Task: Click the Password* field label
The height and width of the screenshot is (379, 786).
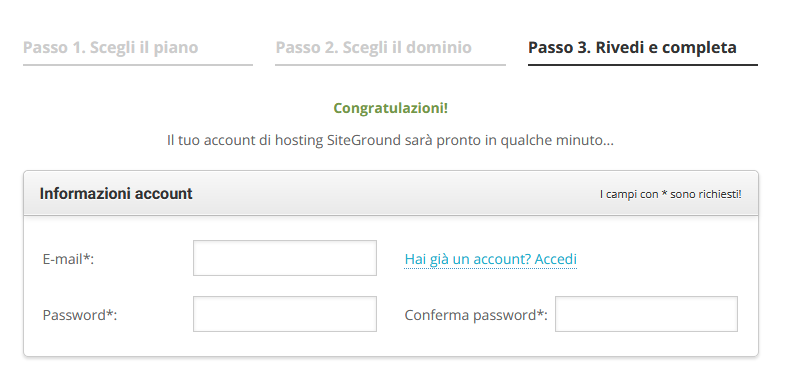Action: click(x=80, y=315)
